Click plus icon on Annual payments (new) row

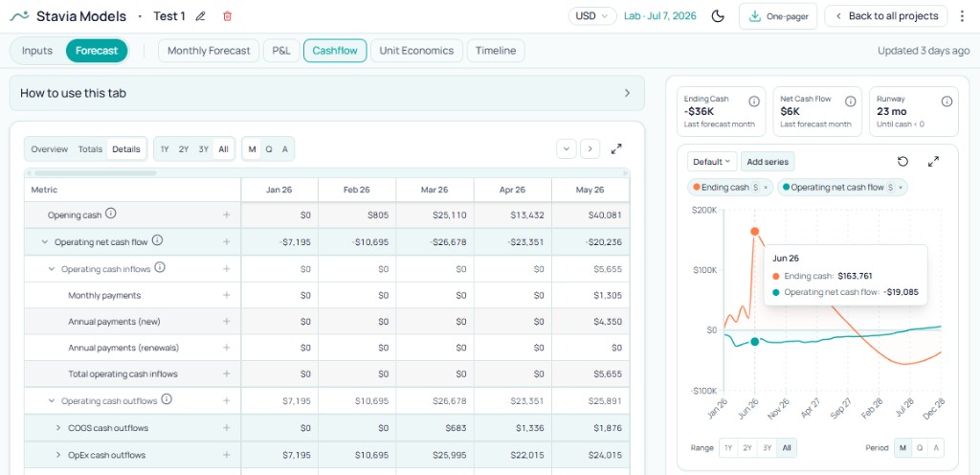pos(226,321)
